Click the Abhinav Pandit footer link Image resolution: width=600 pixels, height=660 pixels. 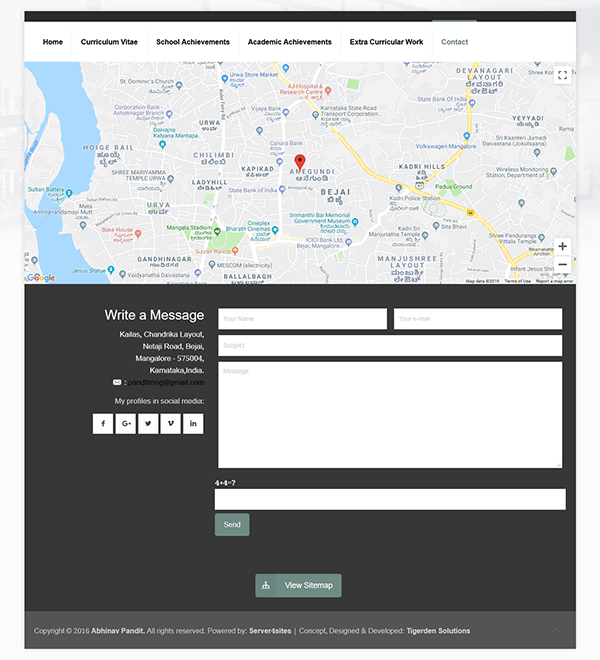[118, 631]
